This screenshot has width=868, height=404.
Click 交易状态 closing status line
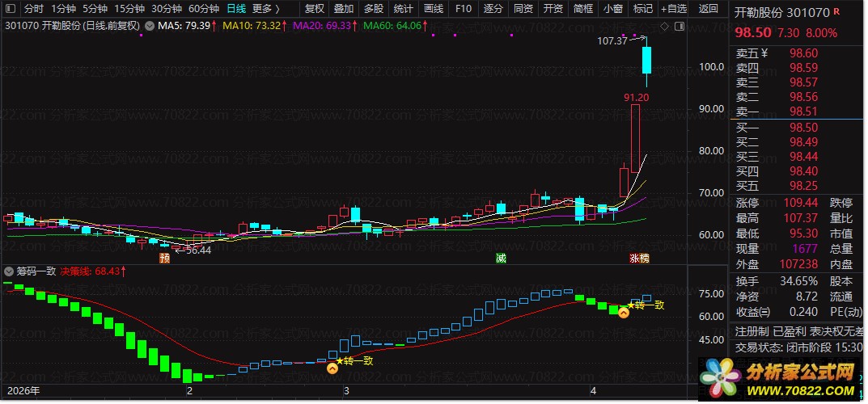coord(798,347)
